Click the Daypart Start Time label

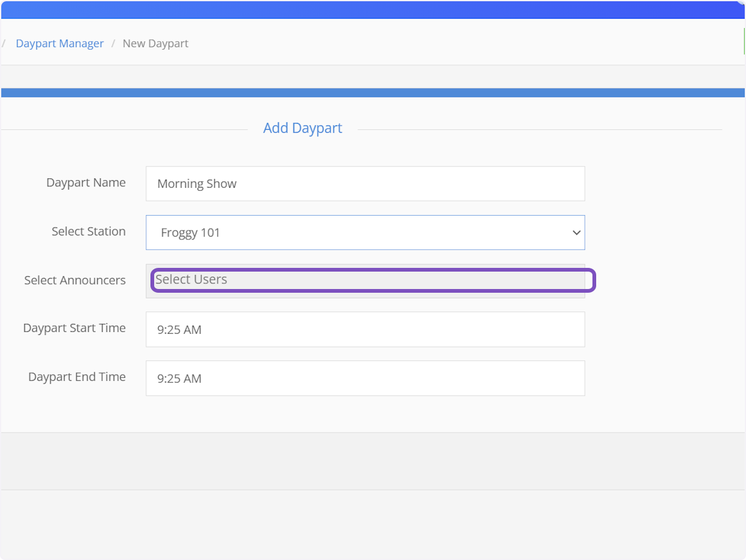pyautogui.click(x=74, y=328)
